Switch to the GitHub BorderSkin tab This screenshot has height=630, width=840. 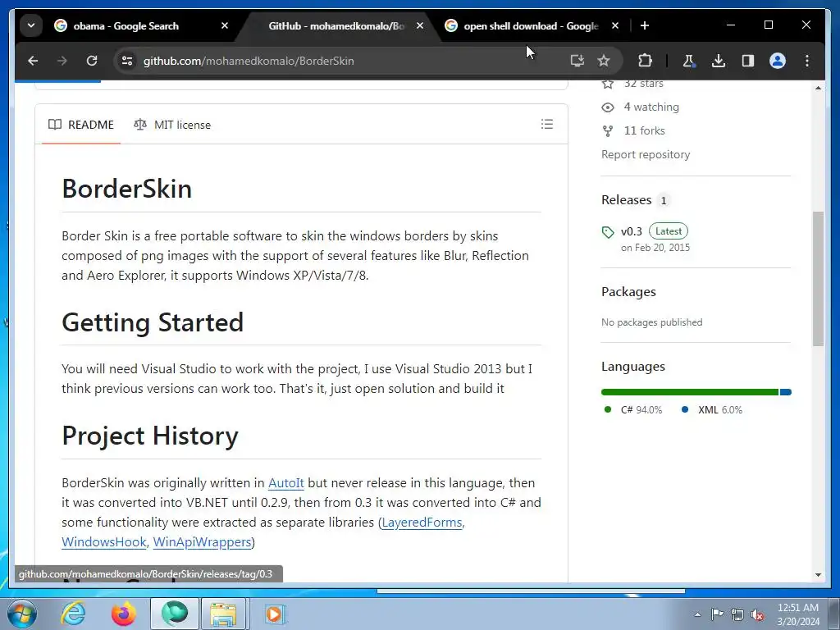pyautogui.click(x=336, y=25)
